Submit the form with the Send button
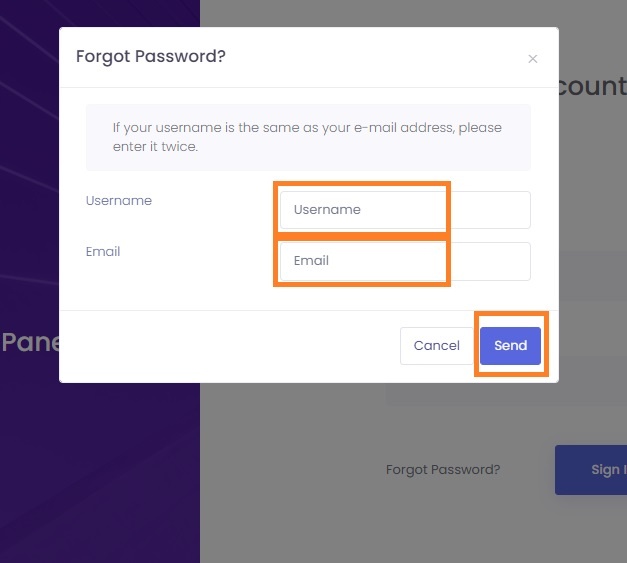 click(x=510, y=345)
